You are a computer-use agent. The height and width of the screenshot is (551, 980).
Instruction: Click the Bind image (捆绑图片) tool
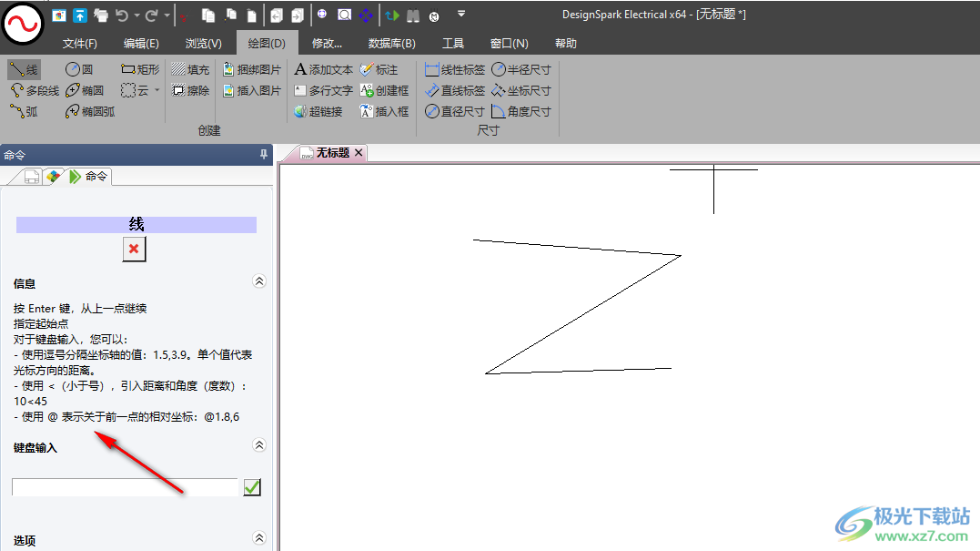point(252,69)
